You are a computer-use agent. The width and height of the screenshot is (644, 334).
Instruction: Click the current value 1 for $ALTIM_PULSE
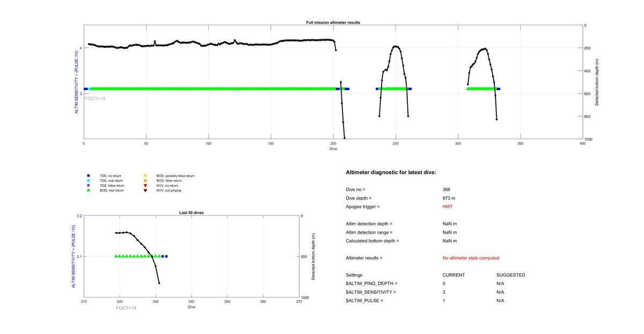[444, 301]
